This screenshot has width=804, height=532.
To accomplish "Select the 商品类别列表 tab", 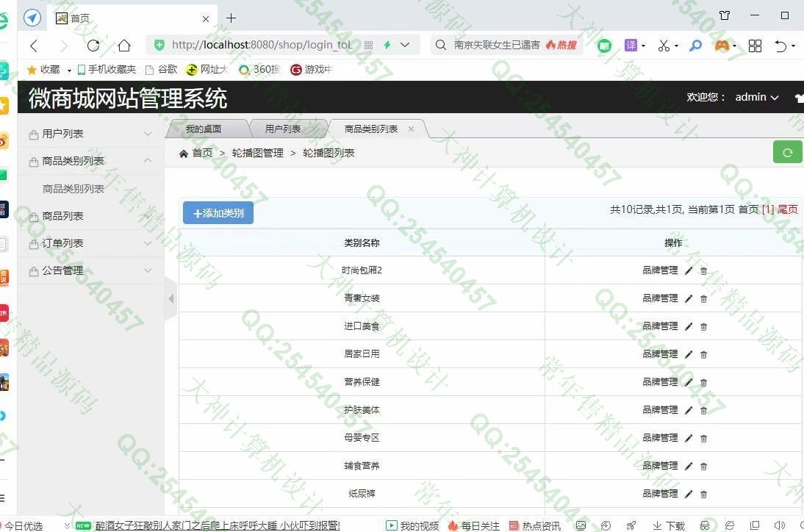I will (x=371, y=129).
